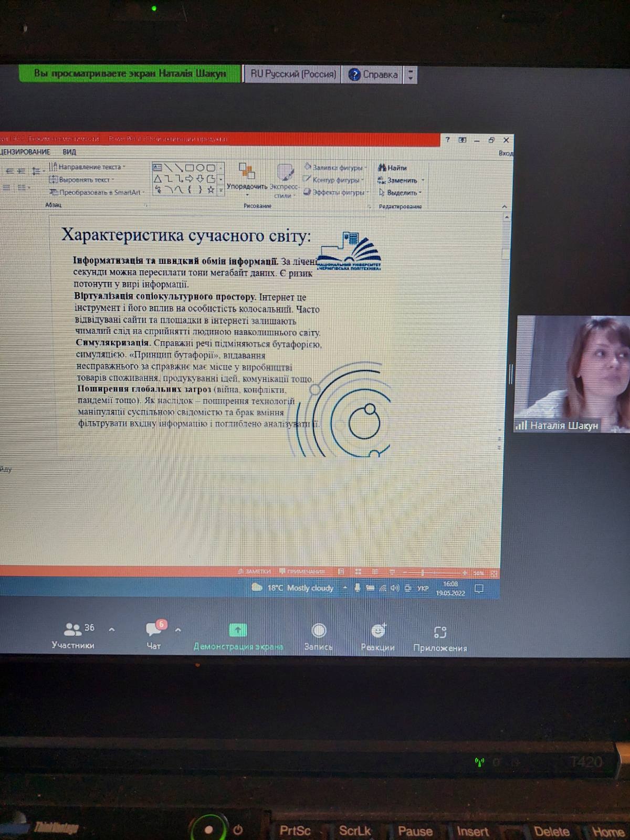Open the РЕЦЕНЗИРОВАНИЕ ribbon tab

[25, 152]
